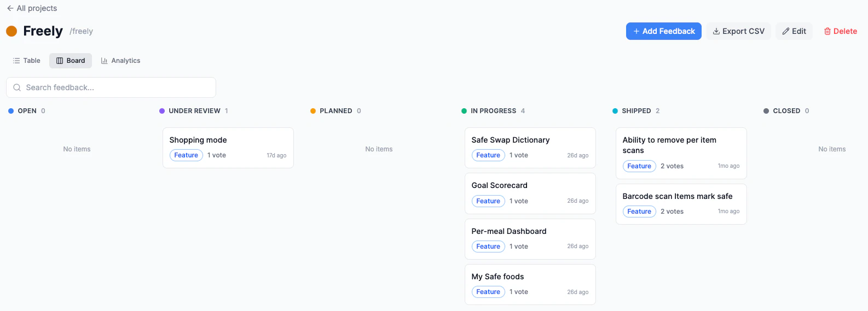The image size is (868, 311).
Task: Click the Shipped column status dot
Action: (x=615, y=111)
